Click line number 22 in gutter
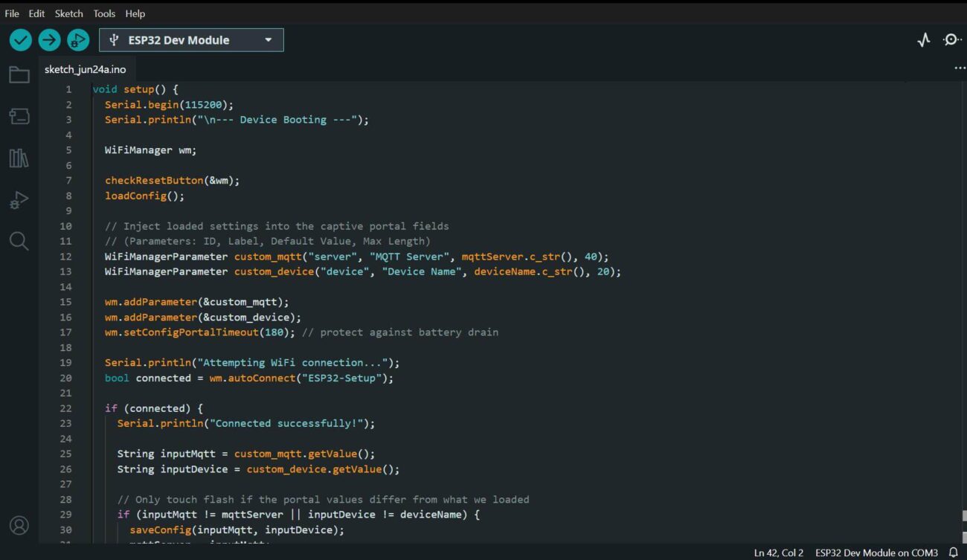 (x=65, y=408)
